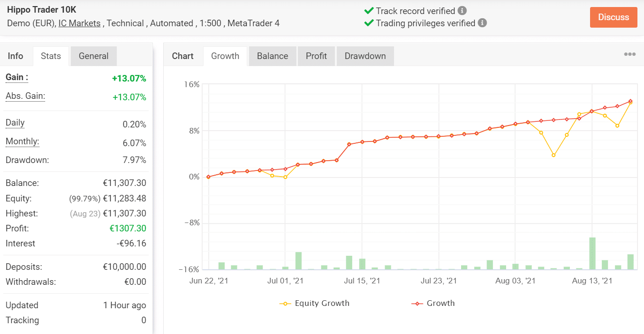Click the Abs. Gain label
The height and width of the screenshot is (334, 644).
[x=25, y=96]
